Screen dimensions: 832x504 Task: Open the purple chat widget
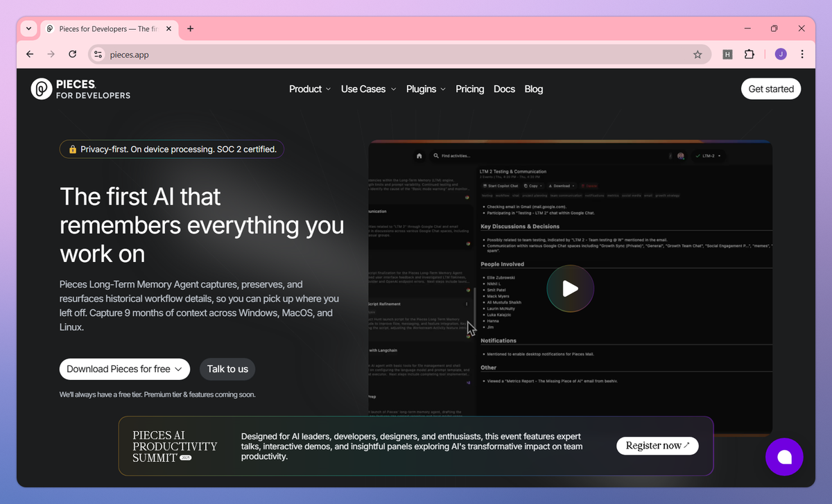tap(784, 457)
